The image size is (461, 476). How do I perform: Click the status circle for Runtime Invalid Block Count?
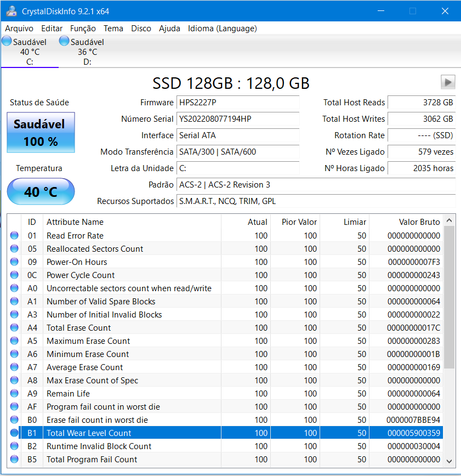point(14,446)
